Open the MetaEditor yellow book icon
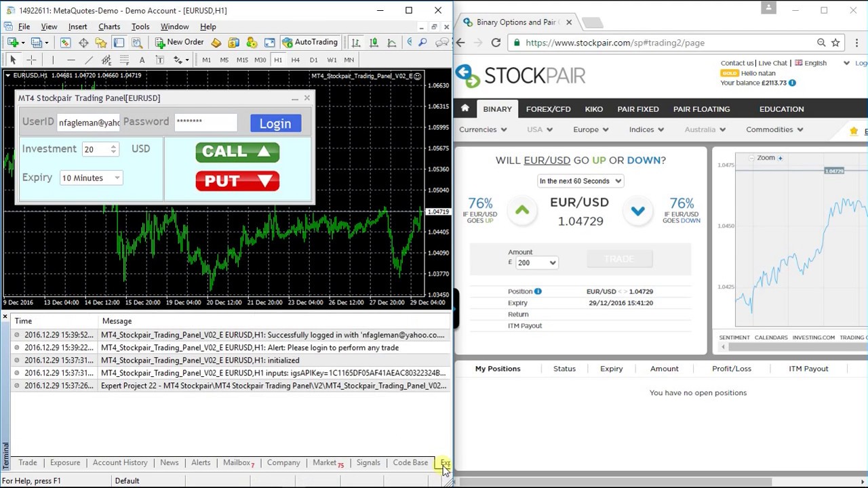This screenshot has height=488, width=868. pos(216,42)
